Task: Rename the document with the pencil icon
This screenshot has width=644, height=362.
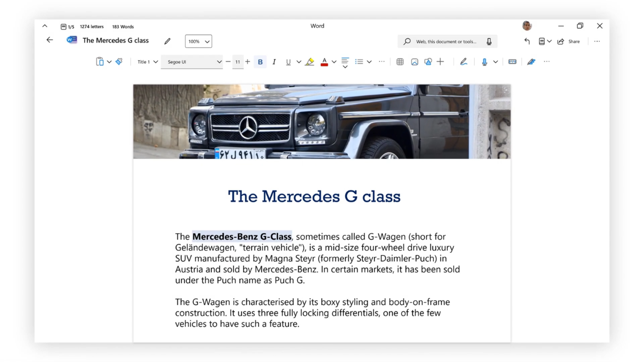Action: [167, 41]
